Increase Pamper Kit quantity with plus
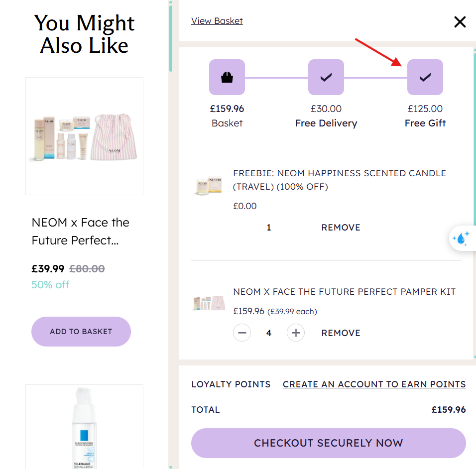Screen dimensions: 476x469 click(x=296, y=333)
